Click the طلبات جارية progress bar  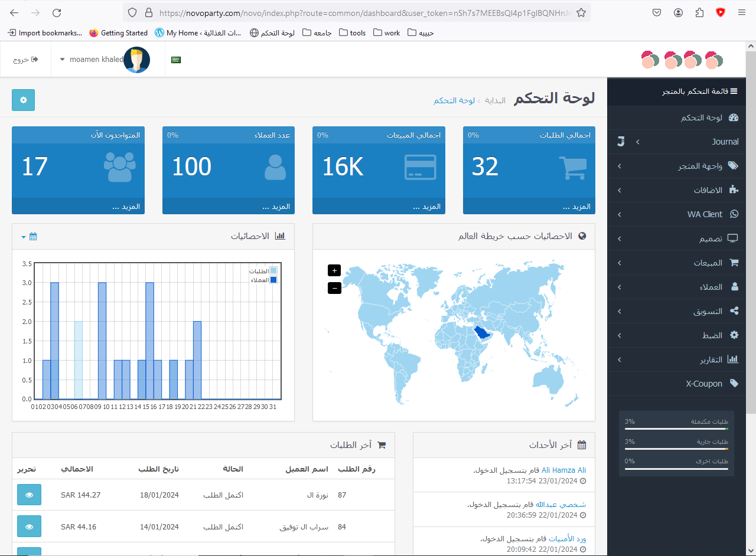click(x=676, y=449)
